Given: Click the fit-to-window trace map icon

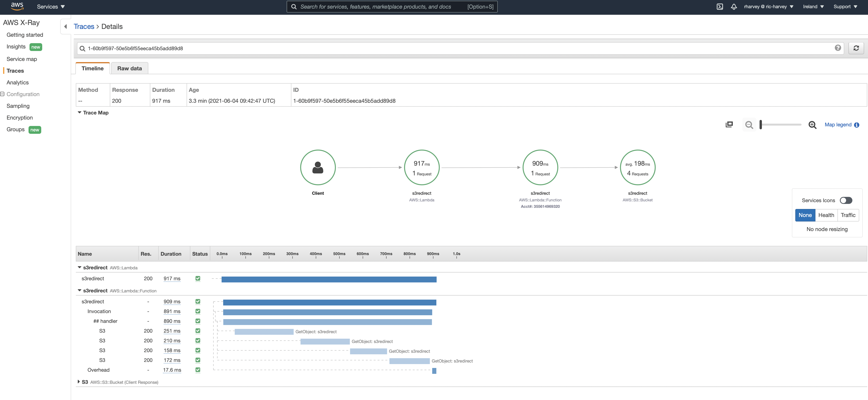Looking at the screenshot, I should 729,125.
